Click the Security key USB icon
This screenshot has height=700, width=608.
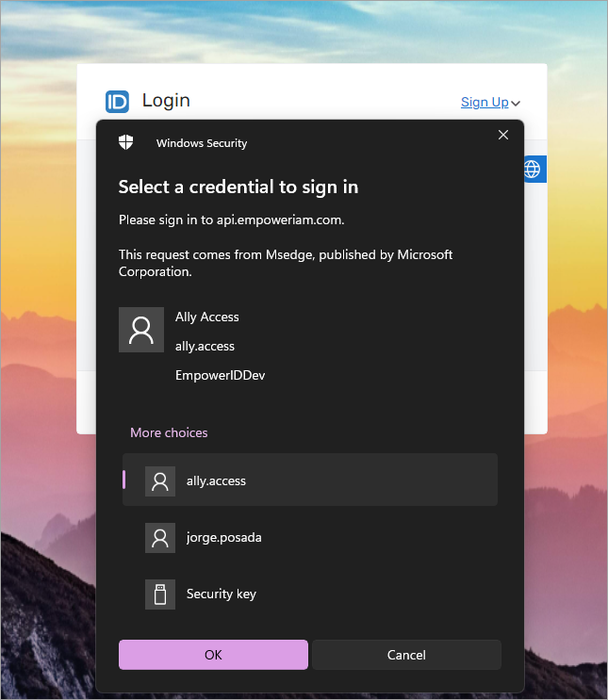(160, 594)
